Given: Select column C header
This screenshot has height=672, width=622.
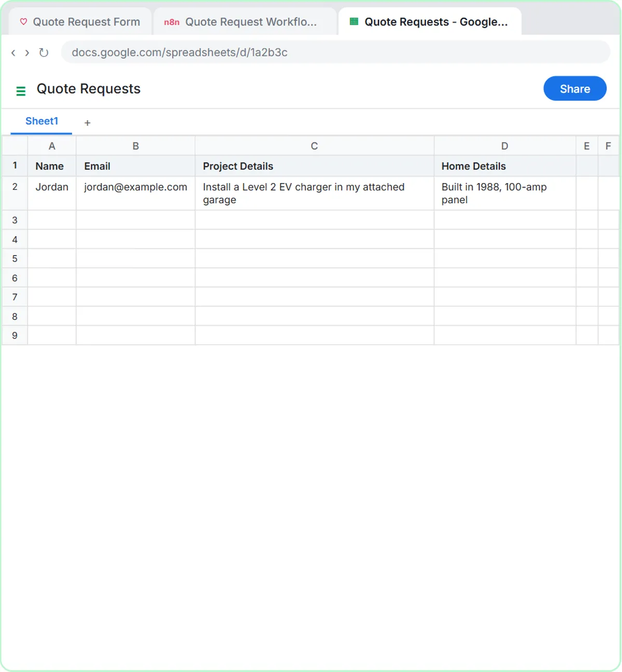Looking at the screenshot, I should click(x=314, y=146).
